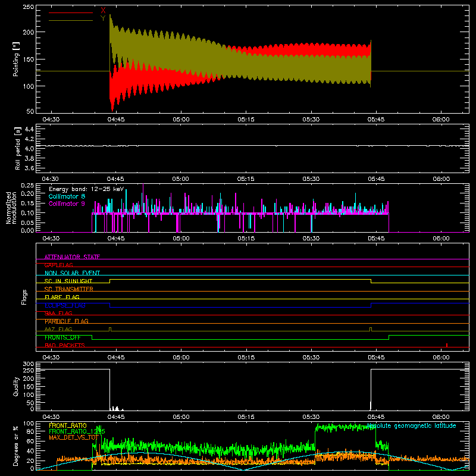Select the olive 'Y' legend label

(103, 18)
